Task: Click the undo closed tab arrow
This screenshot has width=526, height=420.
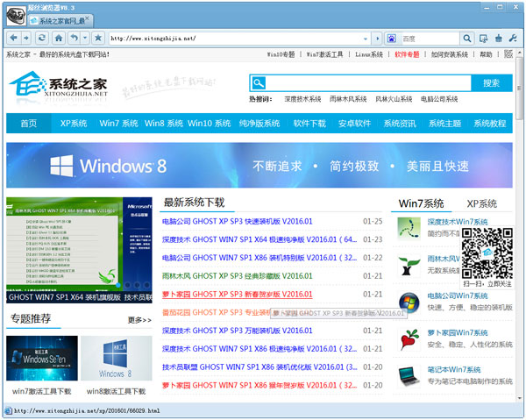Action: point(75,38)
